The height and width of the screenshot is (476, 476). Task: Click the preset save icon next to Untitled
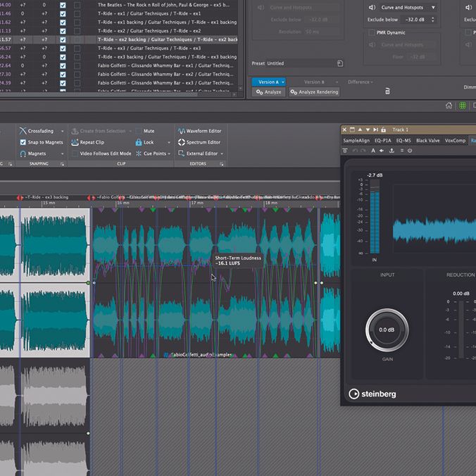pyautogui.click(x=340, y=63)
